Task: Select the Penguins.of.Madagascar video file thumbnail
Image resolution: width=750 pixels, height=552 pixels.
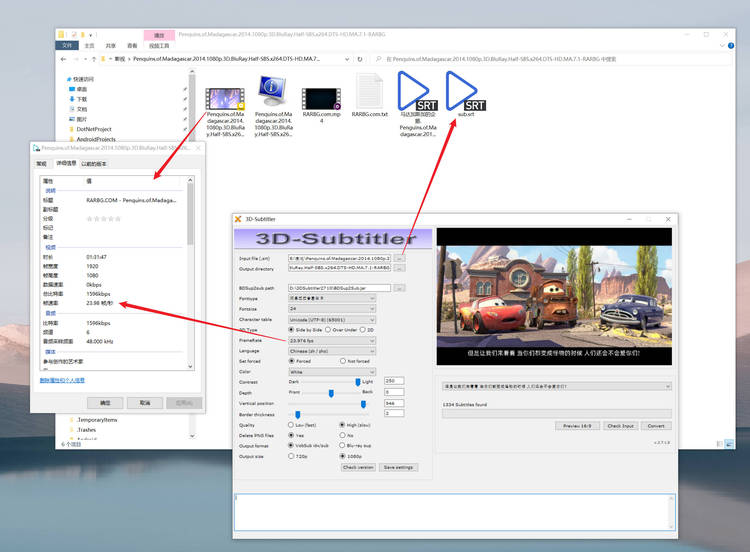Action: click(x=225, y=99)
